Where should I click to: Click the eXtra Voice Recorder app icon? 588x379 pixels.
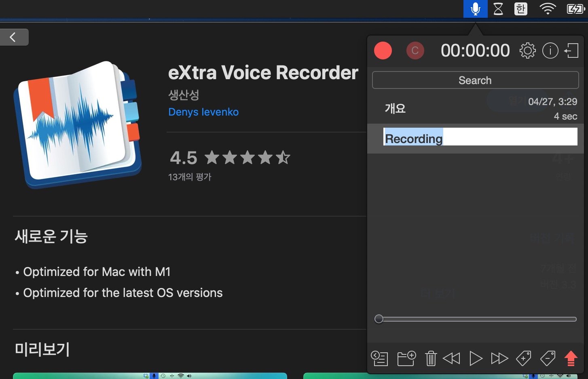coord(78,124)
